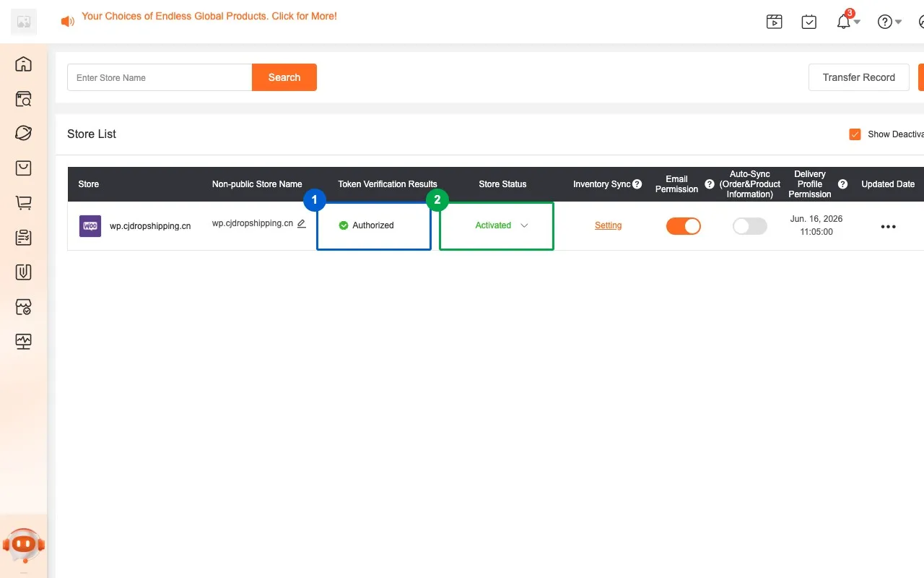Open the notification bell with 3 badge
The height and width of the screenshot is (578, 924).
click(844, 21)
